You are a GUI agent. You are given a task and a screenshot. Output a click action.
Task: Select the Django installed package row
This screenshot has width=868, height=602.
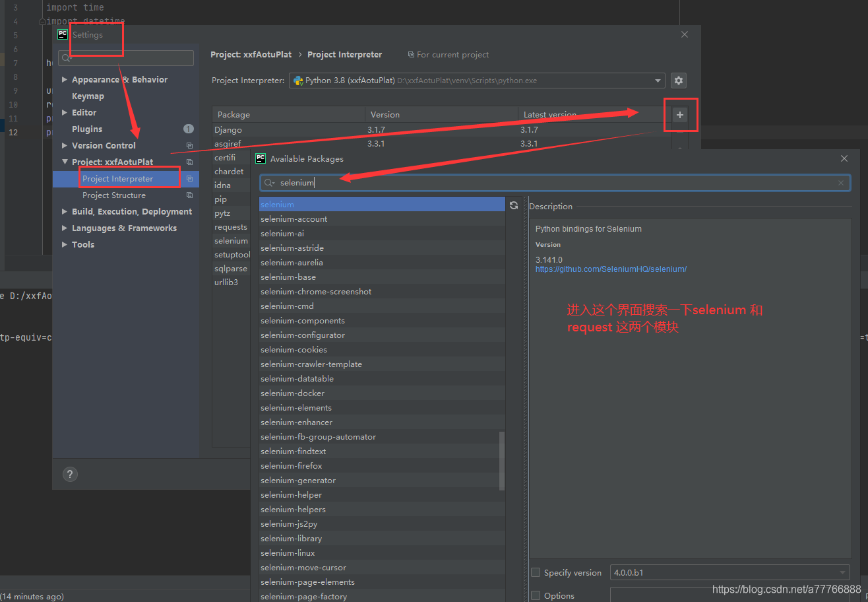440,130
